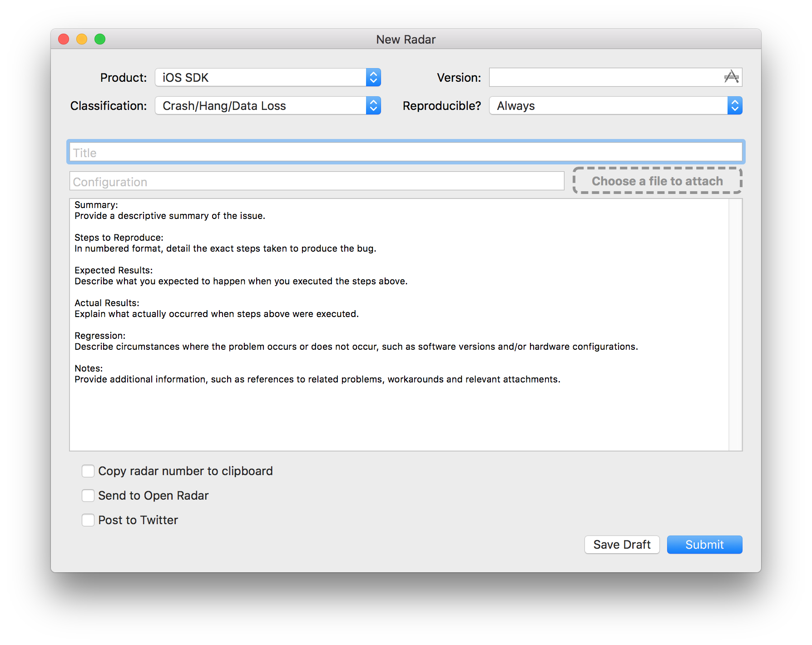The height and width of the screenshot is (645, 812).
Task: Toggle the Post to Twitter checkbox
Action: [x=88, y=520]
